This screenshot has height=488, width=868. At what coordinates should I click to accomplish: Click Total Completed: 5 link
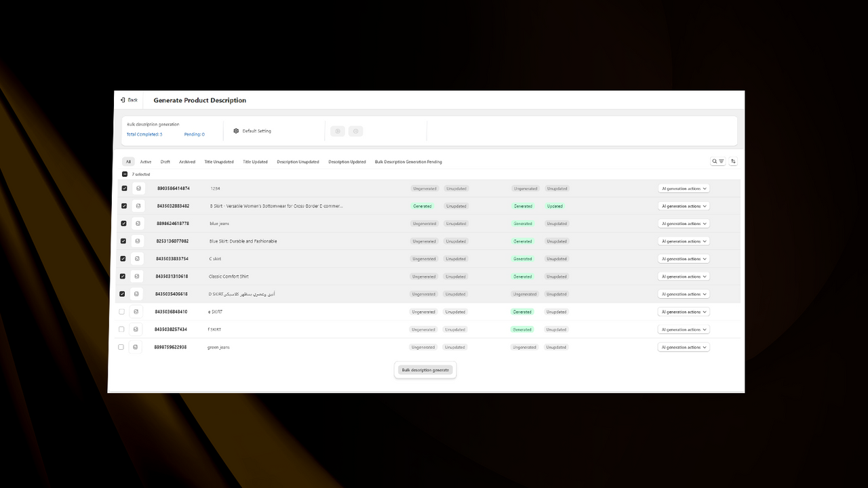(144, 134)
